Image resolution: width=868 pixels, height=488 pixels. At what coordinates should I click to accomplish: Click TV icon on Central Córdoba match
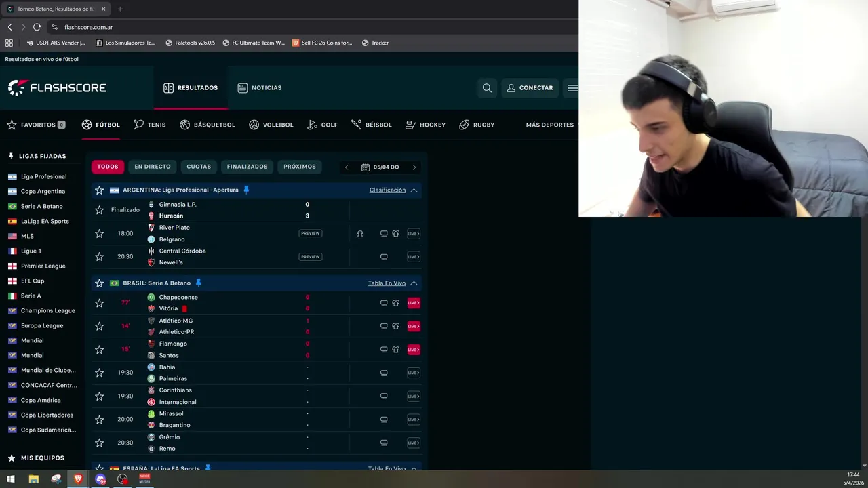384,257
